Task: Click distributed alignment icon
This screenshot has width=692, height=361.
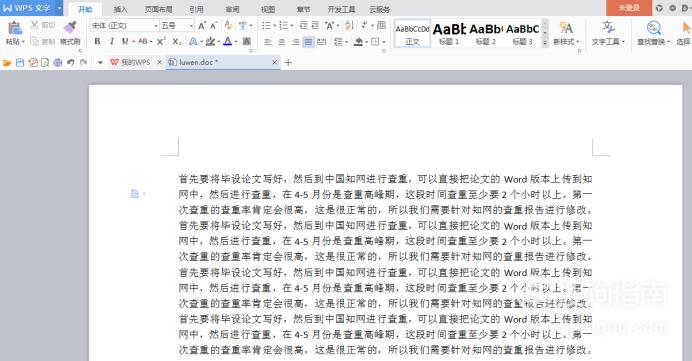Action: click(x=322, y=42)
